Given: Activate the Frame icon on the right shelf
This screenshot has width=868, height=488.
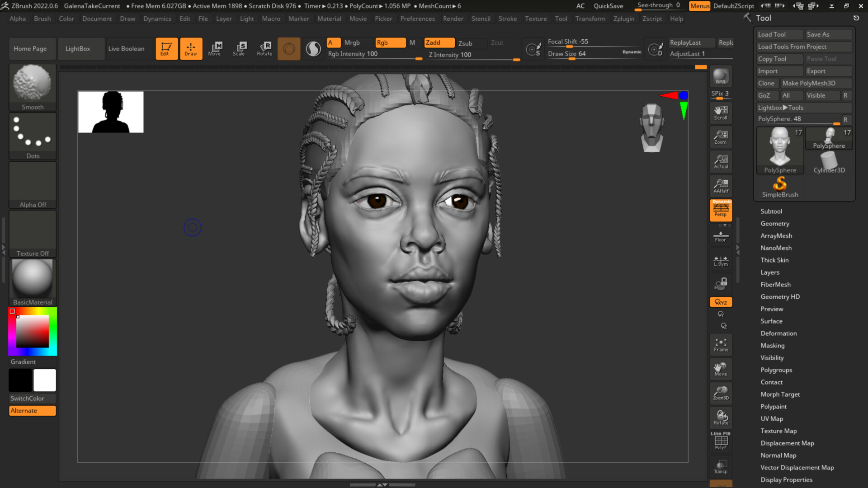Looking at the screenshot, I should tap(721, 344).
